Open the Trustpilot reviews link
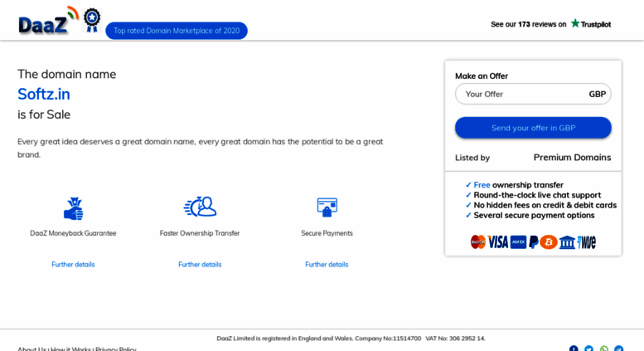The height and width of the screenshot is (351, 644). [x=551, y=24]
